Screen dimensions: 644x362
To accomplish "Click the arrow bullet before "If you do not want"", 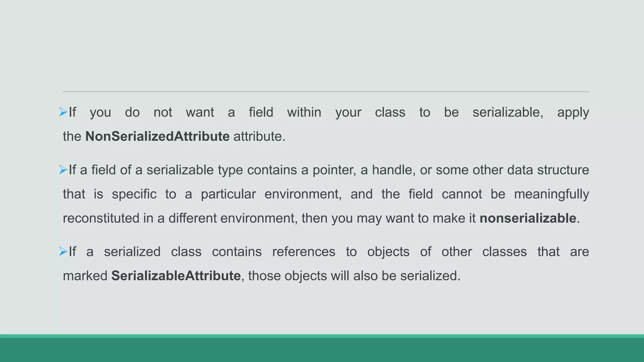I will (x=63, y=112).
